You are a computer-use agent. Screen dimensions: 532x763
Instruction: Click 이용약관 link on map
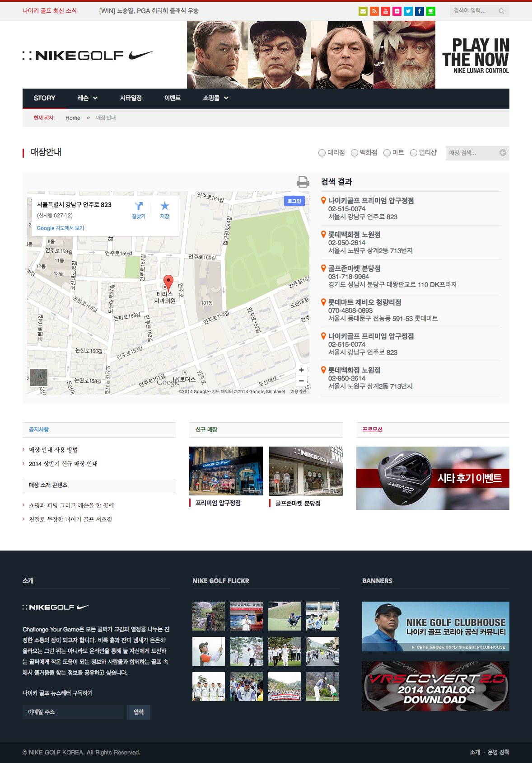coord(298,391)
